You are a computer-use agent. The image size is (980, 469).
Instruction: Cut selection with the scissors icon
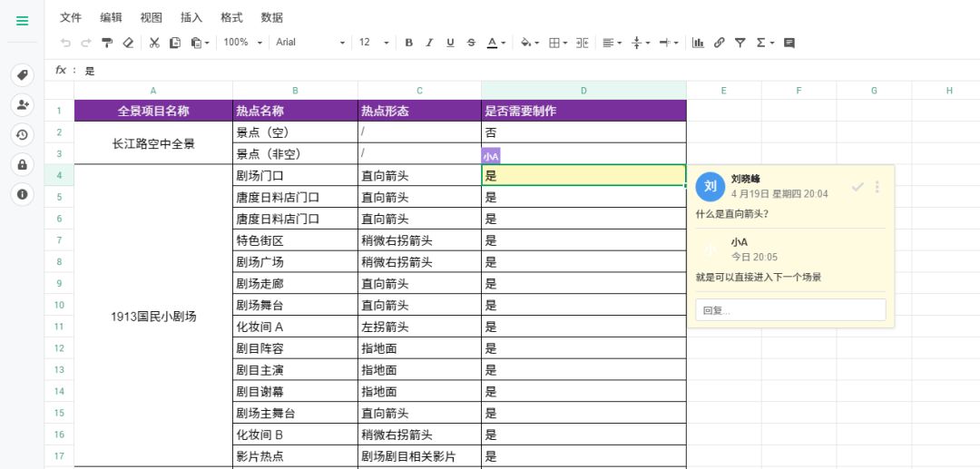(154, 43)
